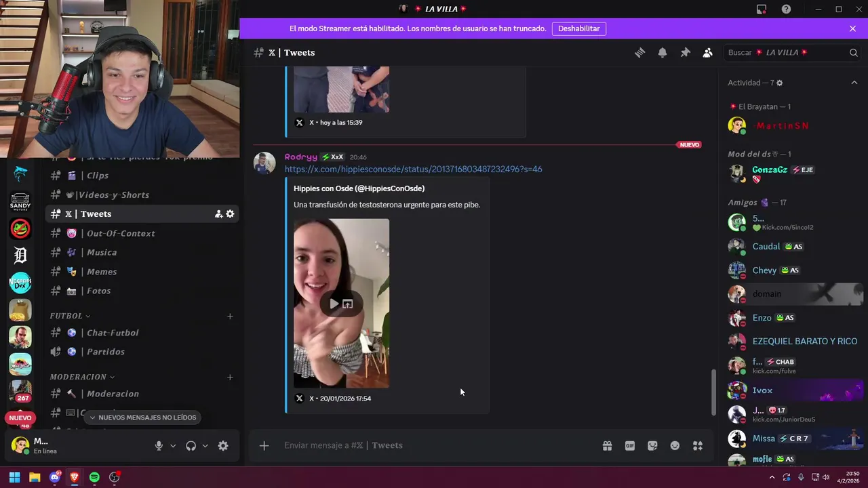Open Windows Start menu
Viewport: 868px width, 488px height.
pyautogui.click(x=14, y=477)
